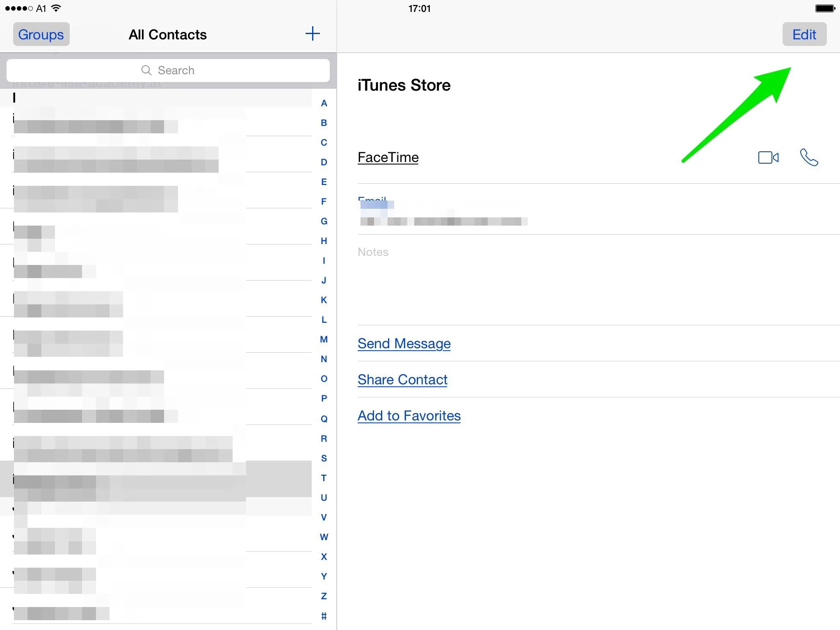Select the highlighted contact row in list
840x630 pixels.
coord(156,479)
